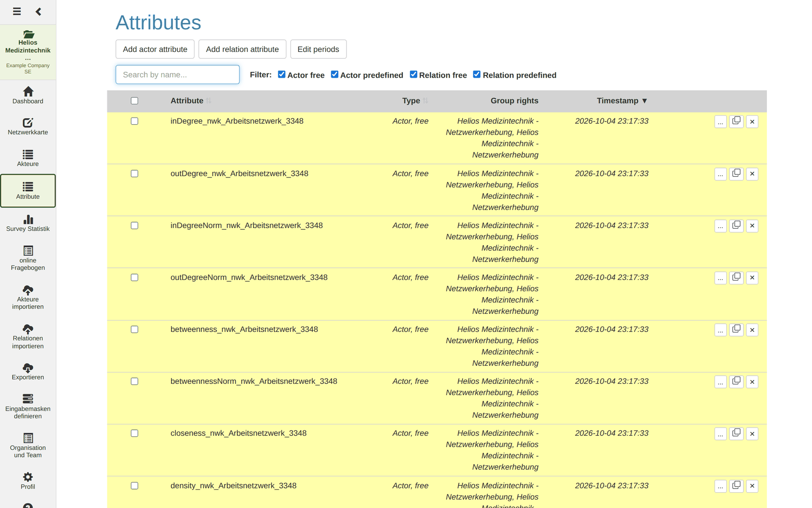This screenshot has height=508, width=812.
Task: Duplicate the density_nwk_Arbeitsnetzwerk_3348 attribute
Action: pos(736,486)
